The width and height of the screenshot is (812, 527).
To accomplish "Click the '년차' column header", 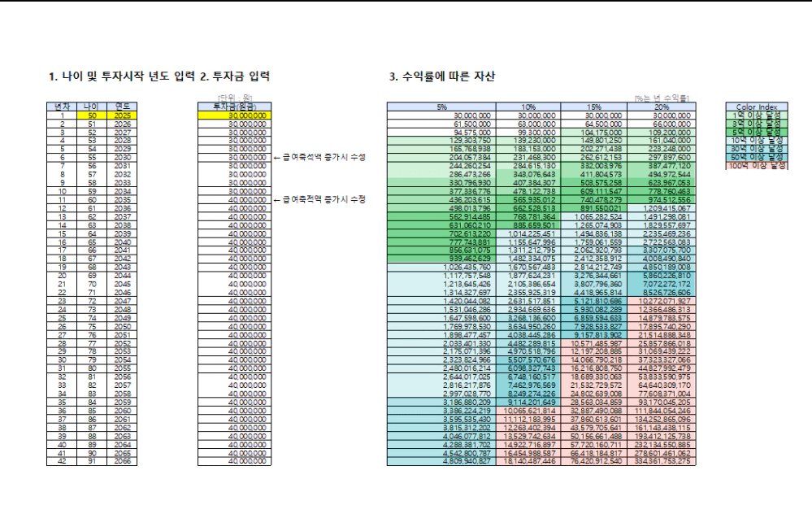I will click(62, 107).
